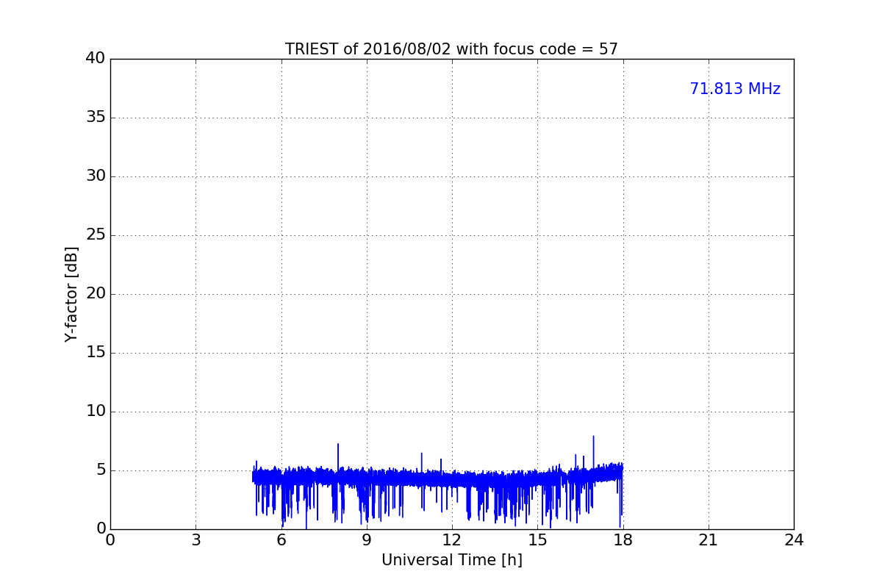Click the x-axis tick label '12'
The height and width of the screenshot is (588, 882).
coord(452,540)
